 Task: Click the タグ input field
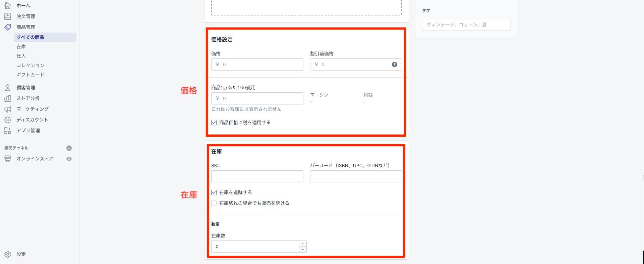pos(466,25)
